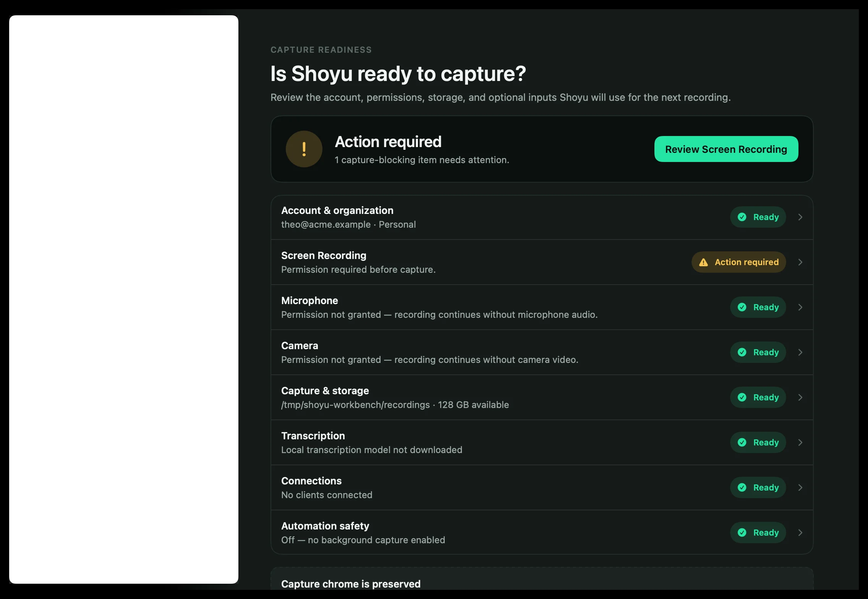Viewport: 868px width, 599px height.
Task: Select the Account & organization title
Action: (x=337, y=210)
